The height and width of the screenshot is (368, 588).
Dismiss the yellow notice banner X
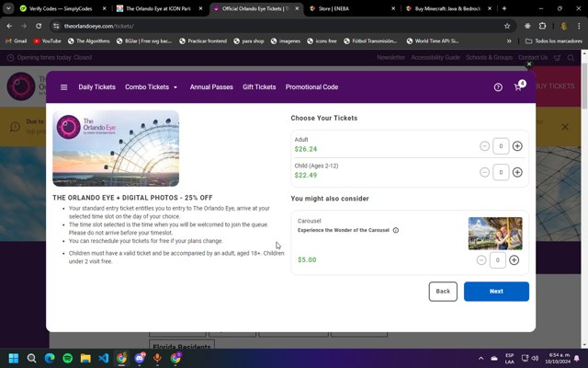(x=565, y=127)
